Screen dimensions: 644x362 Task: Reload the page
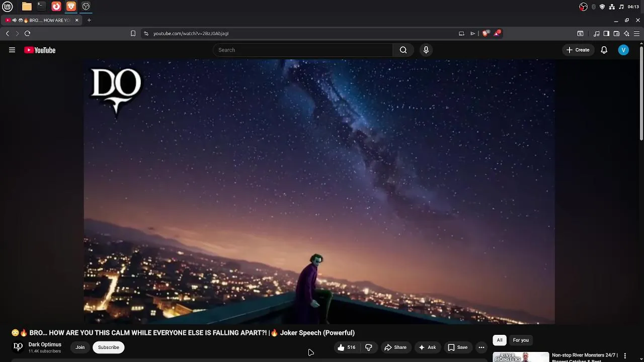pyautogui.click(x=28, y=33)
